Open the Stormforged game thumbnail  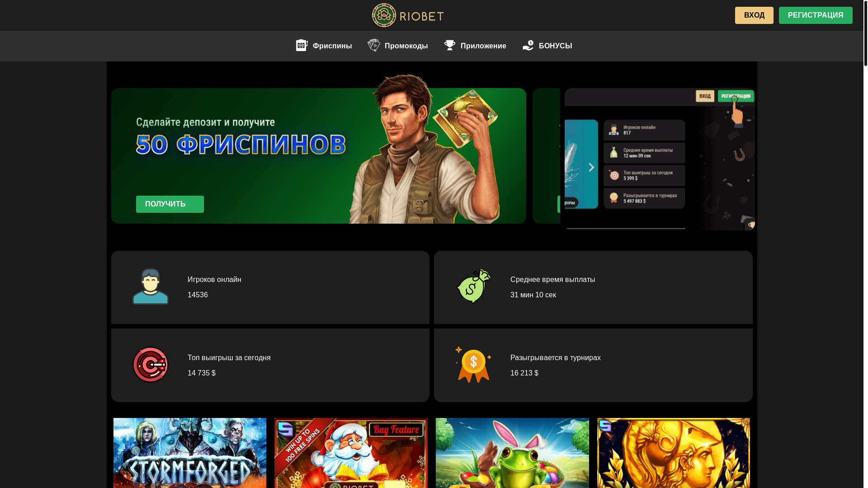[x=190, y=453]
